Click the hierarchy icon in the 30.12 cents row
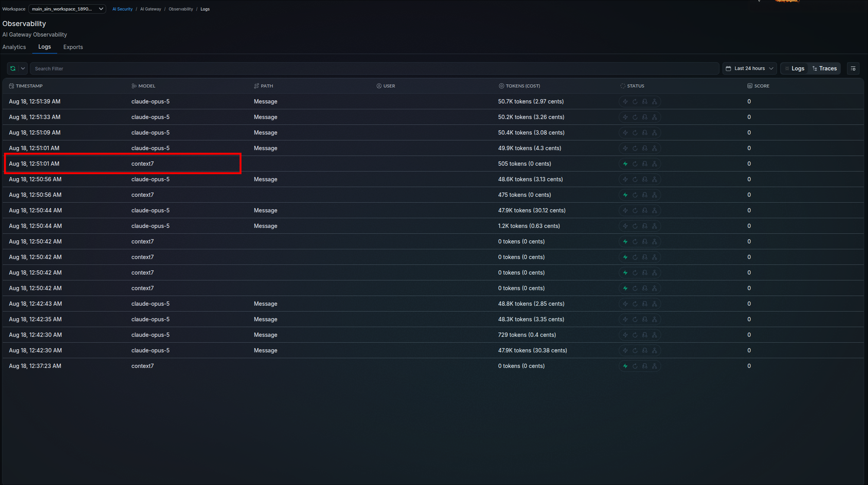868x485 pixels. 654,211
